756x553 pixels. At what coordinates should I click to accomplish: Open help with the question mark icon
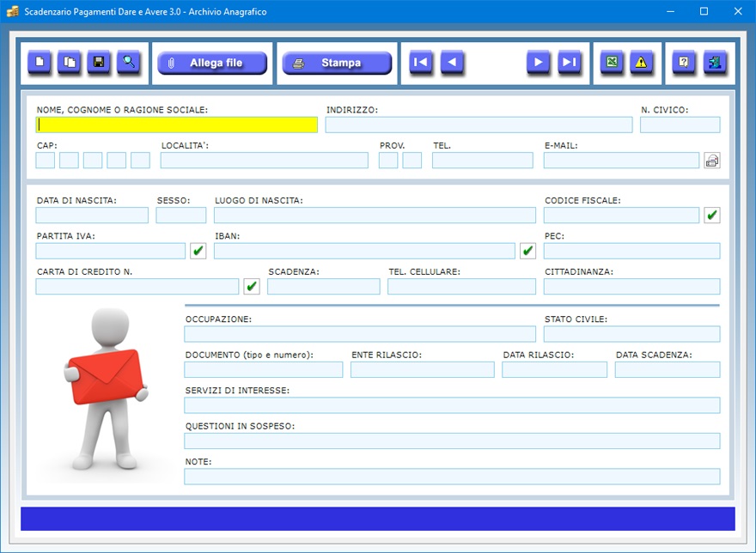pos(684,62)
